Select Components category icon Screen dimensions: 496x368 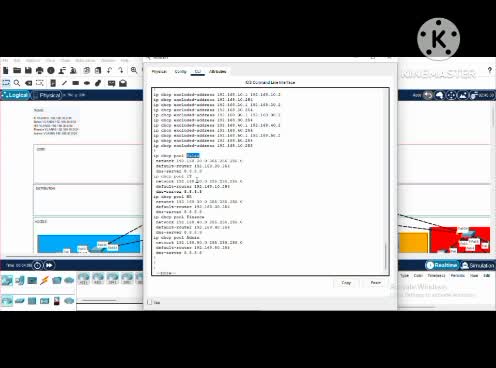click(32, 281)
